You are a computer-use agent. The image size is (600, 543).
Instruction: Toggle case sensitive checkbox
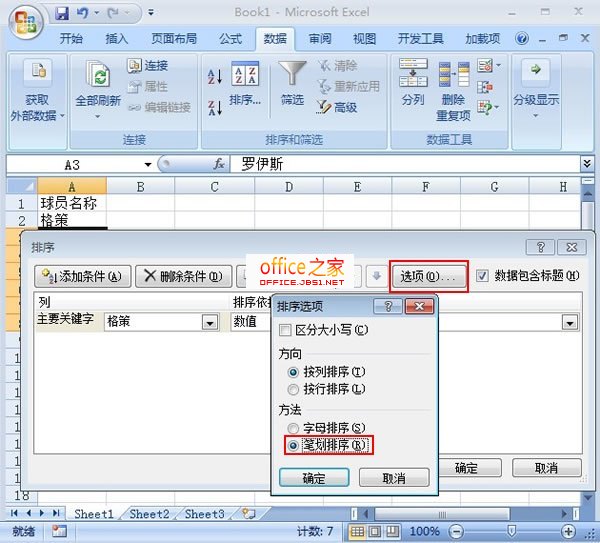pos(285,330)
